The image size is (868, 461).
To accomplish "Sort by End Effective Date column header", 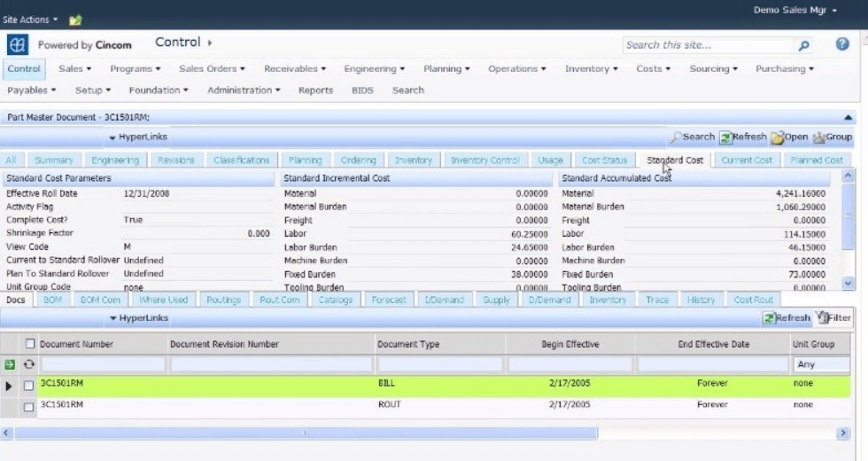I will pyautogui.click(x=713, y=344).
